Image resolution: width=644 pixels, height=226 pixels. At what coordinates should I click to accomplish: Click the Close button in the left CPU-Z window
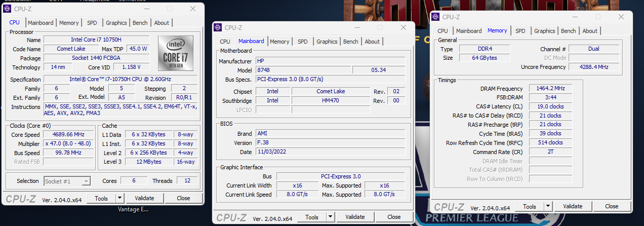tap(183, 198)
